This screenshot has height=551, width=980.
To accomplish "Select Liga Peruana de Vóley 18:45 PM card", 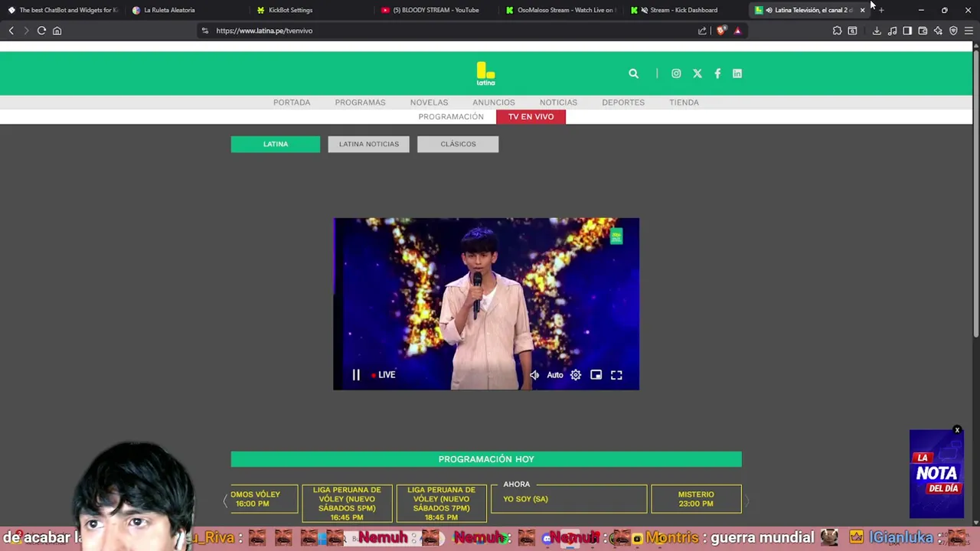I will (441, 504).
